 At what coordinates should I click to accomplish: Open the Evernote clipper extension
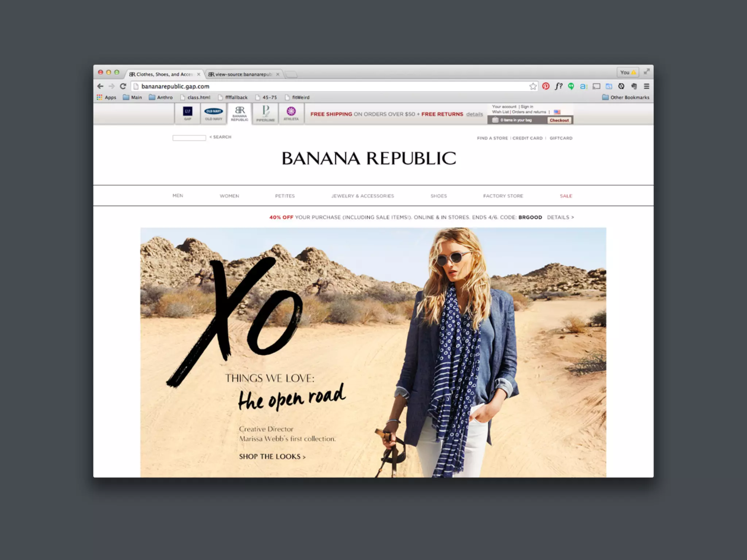click(x=634, y=86)
